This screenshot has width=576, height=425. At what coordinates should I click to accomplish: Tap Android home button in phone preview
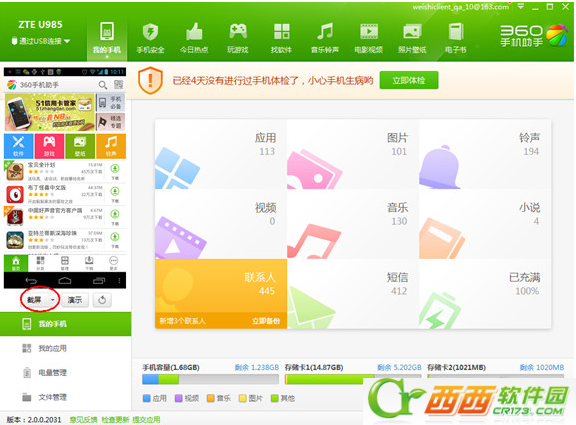(65, 281)
